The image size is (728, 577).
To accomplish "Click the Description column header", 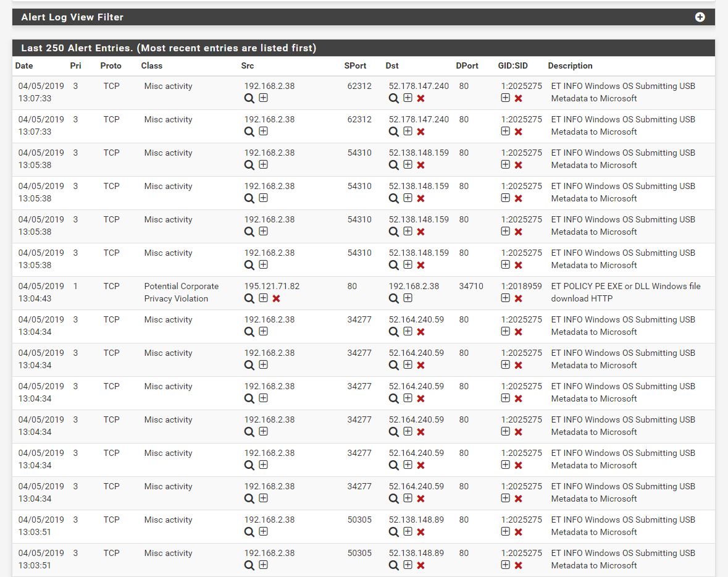I will [x=570, y=65].
